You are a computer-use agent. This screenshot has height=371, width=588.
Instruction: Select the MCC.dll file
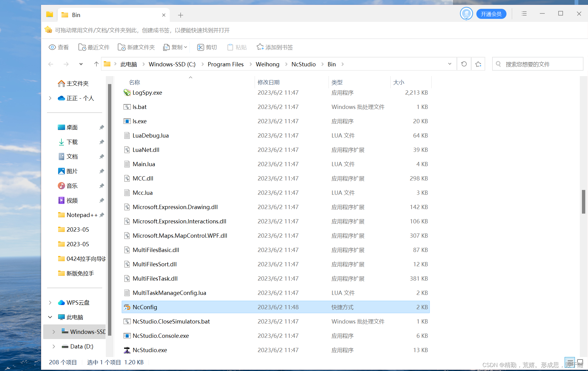[x=276, y=178]
